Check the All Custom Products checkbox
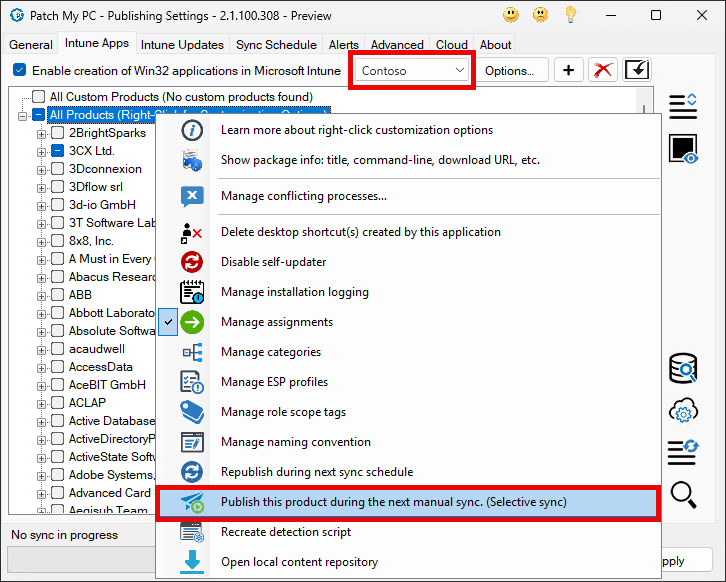The image size is (726, 582). pos(38,96)
